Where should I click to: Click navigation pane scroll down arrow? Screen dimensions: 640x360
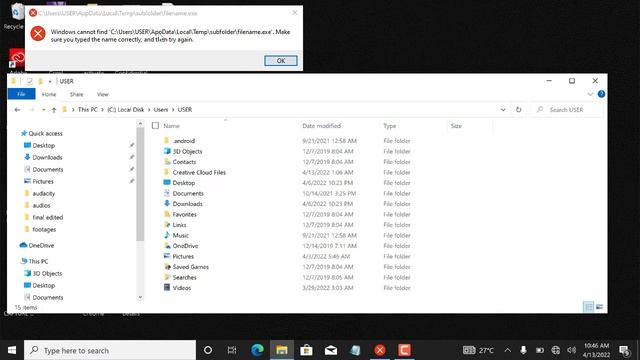pyautogui.click(x=140, y=297)
